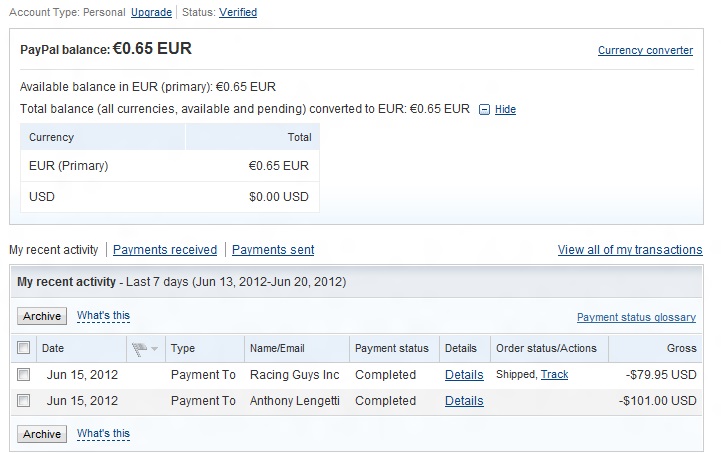This screenshot has height=453, width=721.
Task: Click the Upgrade account link
Action: (150, 13)
